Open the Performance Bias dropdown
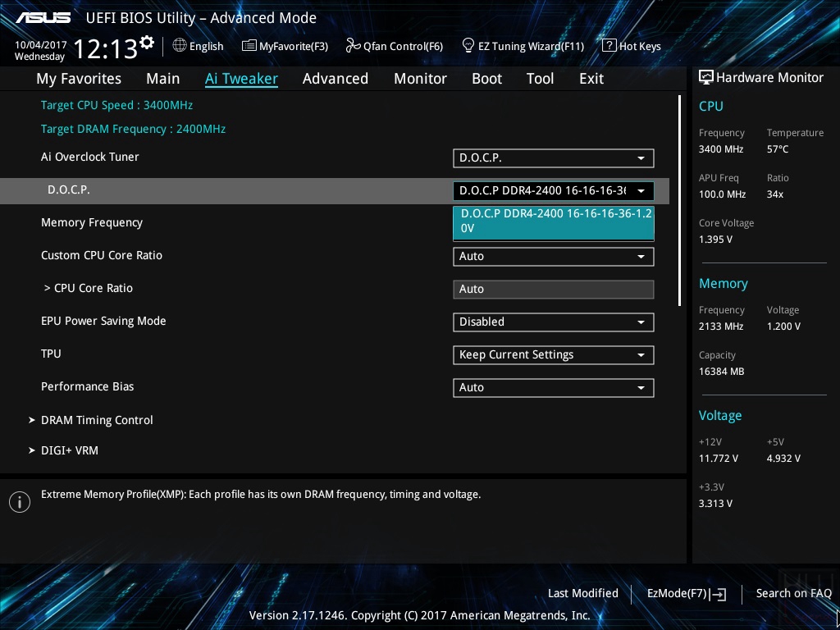The height and width of the screenshot is (630, 840). point(554,387)
